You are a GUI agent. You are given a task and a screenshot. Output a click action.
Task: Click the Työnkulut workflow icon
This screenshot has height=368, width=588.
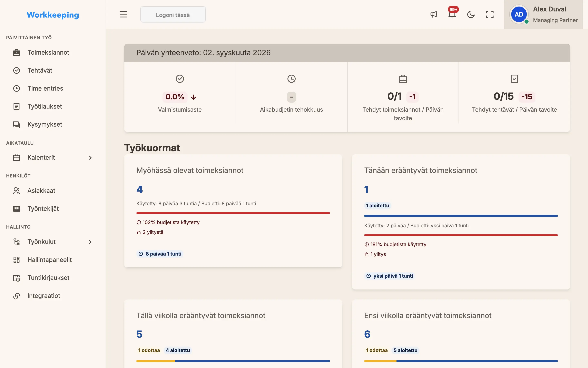[17, 242]
